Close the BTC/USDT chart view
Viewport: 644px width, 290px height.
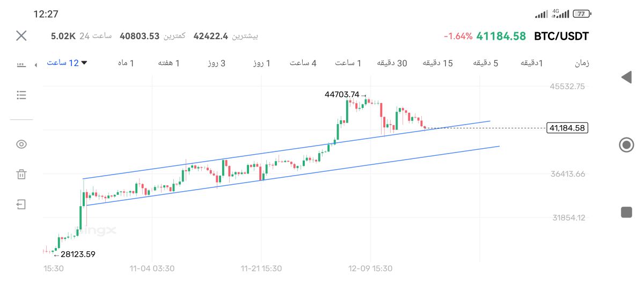tap(21, 36)
